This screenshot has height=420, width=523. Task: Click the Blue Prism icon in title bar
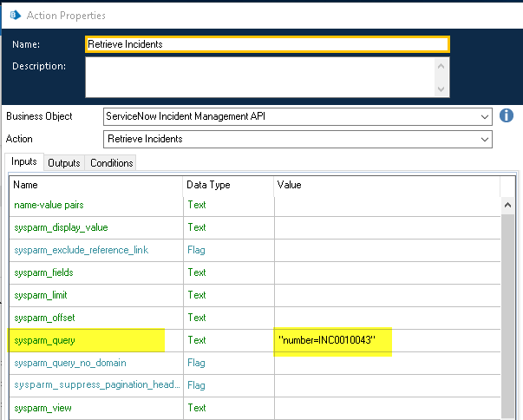coord(15,13)
